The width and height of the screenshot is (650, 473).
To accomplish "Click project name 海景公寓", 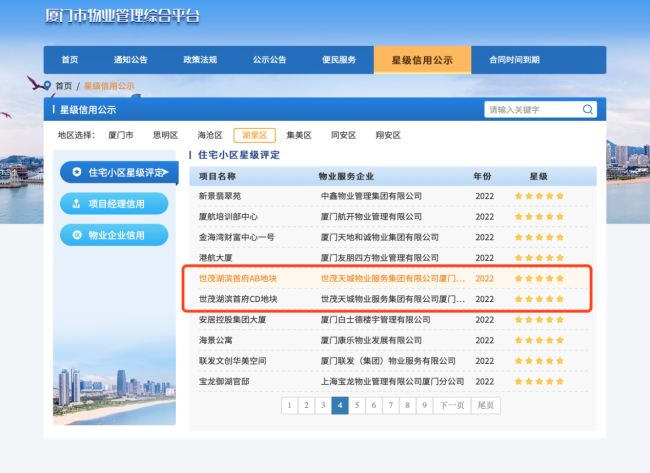I will (216, 340).
